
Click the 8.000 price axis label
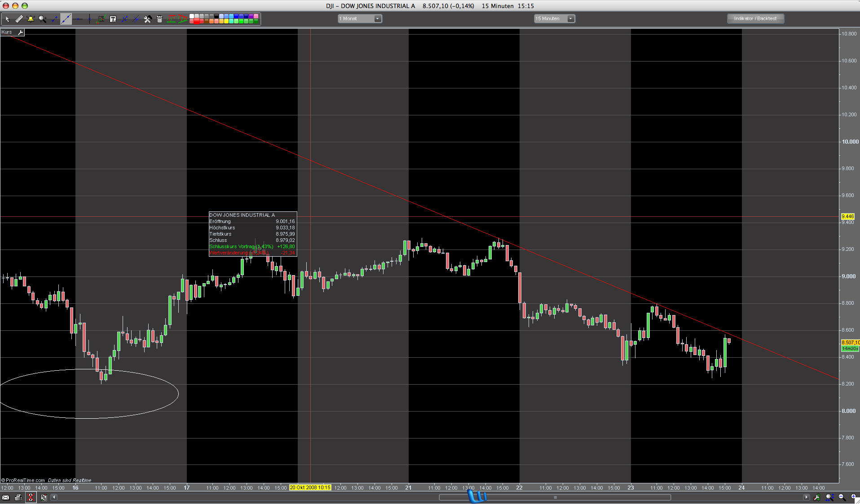tap(848, 411)
